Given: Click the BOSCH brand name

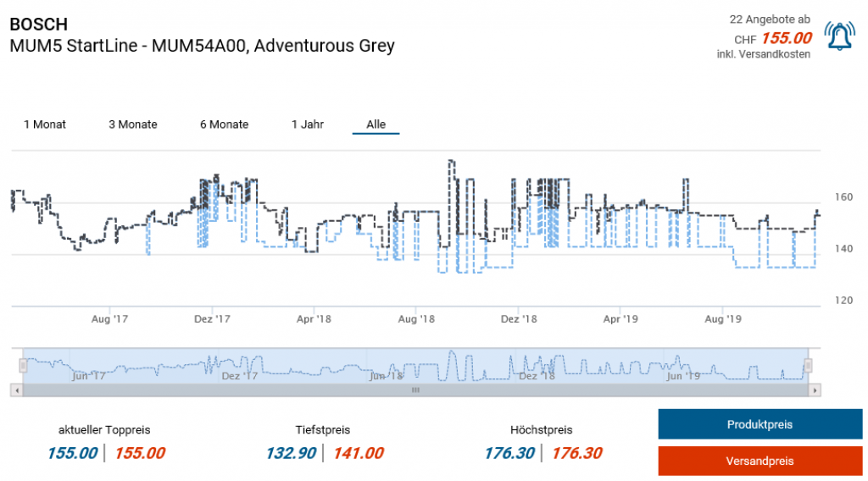Looking at the screenshot, I should point(38,24).
